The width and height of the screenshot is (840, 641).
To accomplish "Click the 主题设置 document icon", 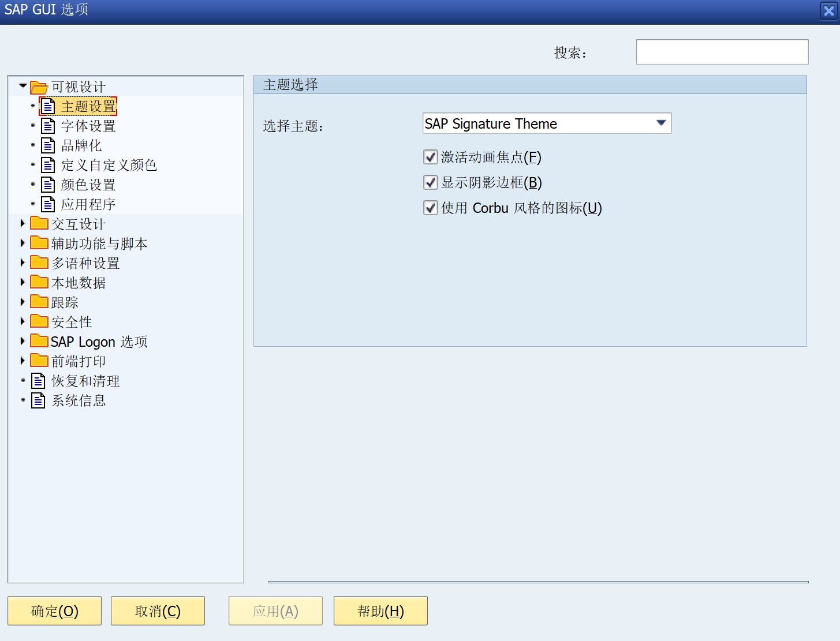I will (47, 106).
